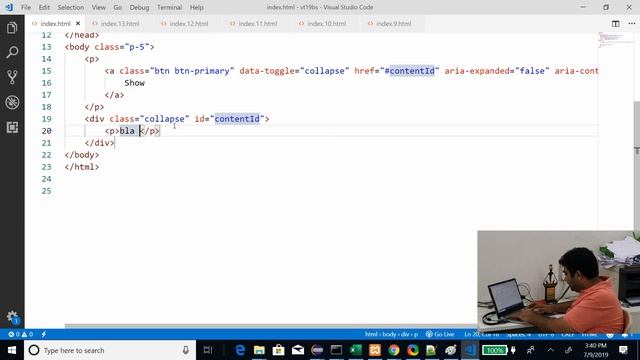This screenshot has width=640, height=360.
Task: Click the CRLF line ending indicator
Action: point(567,334)
